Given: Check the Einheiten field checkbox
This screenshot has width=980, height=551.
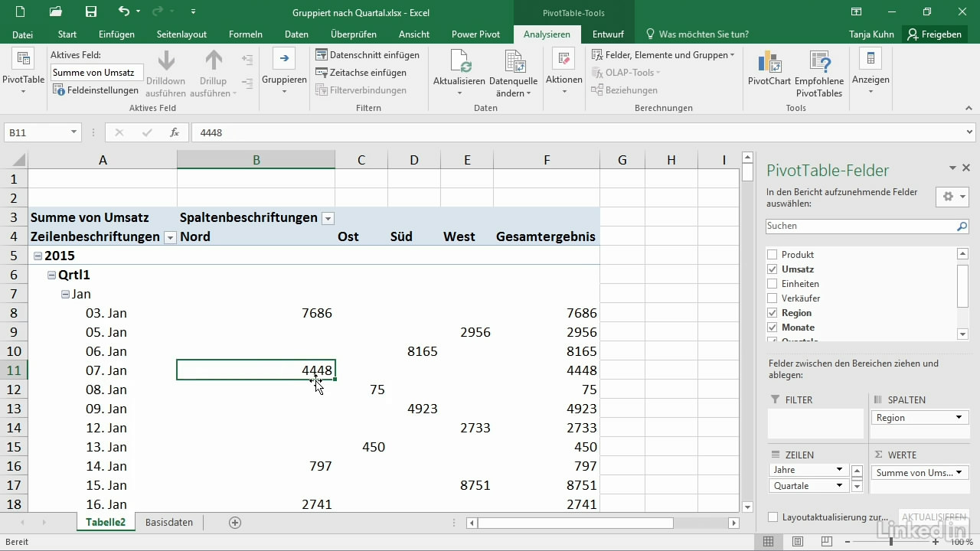Looking at the screenshot, I should (773, 284).
